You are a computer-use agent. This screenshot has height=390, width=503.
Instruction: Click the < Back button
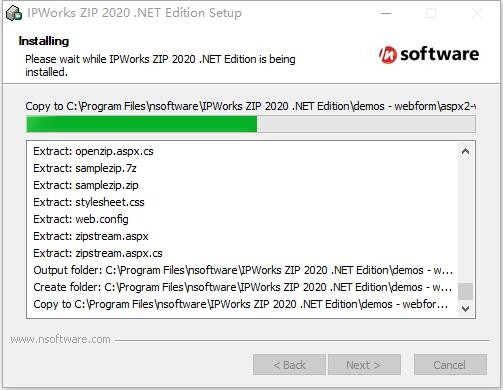pyautogui.click(x=289, y=365)
